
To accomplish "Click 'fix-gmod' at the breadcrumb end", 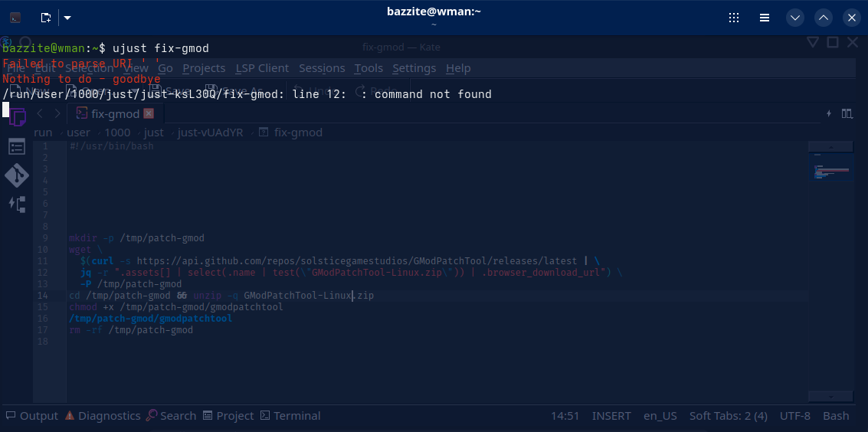I will (x=298, y=133).
